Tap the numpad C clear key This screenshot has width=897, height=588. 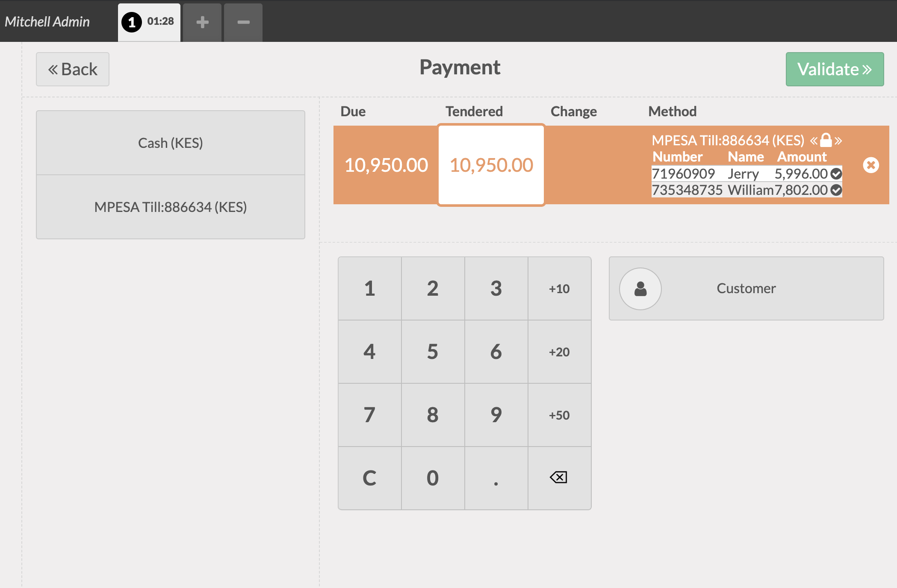[x=370, y=478]
